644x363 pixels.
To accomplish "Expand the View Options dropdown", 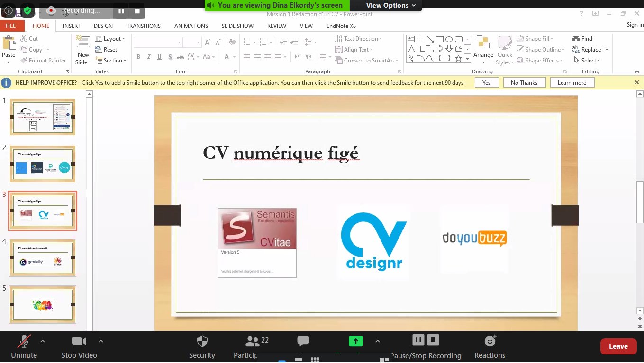I will pyautogui.click(x=390, y=5).
